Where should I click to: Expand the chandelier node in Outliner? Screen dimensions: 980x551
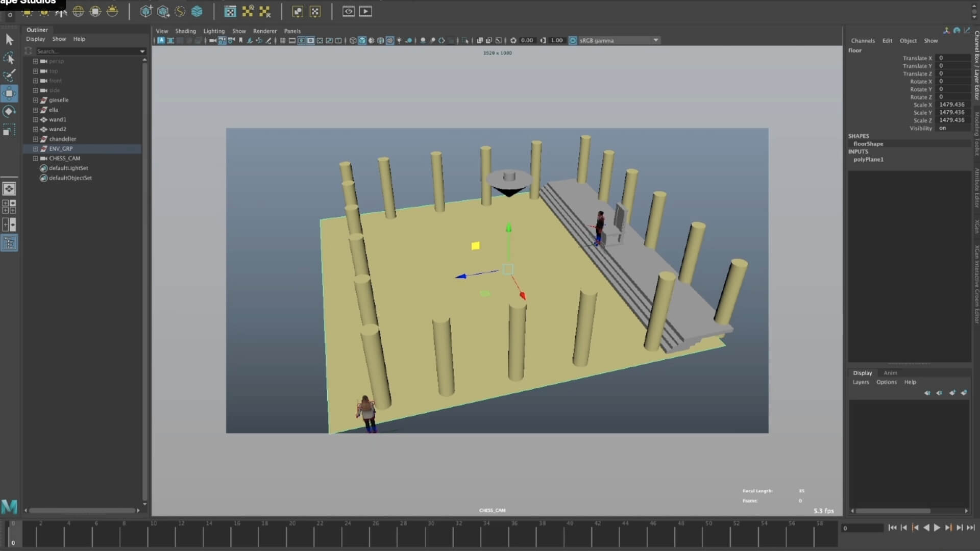[x=35, y=139]
